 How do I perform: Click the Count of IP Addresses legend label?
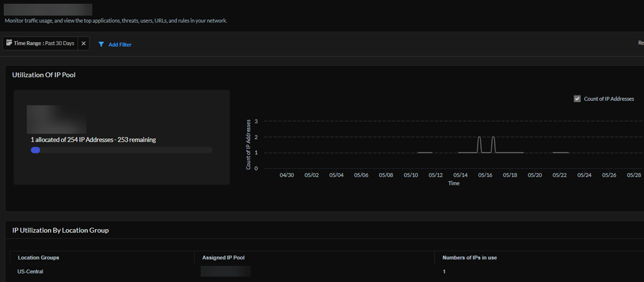(x=609, y=99)
